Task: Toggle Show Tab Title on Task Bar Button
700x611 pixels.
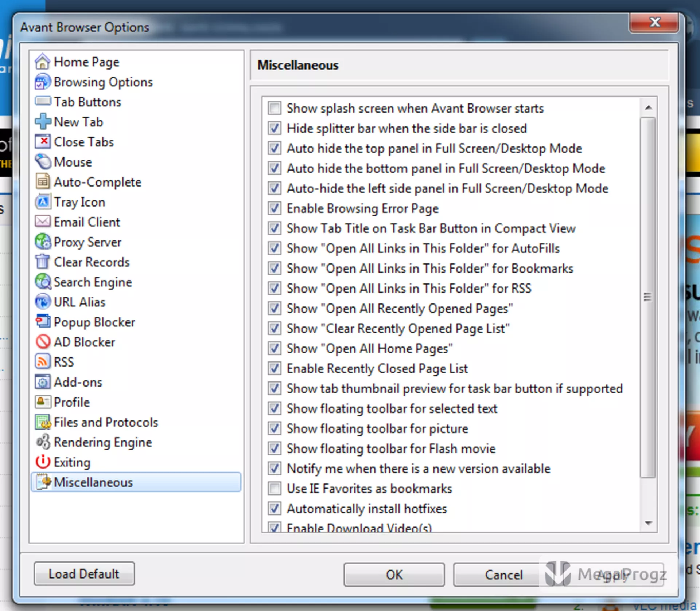Action: click(x=274, y=228)
